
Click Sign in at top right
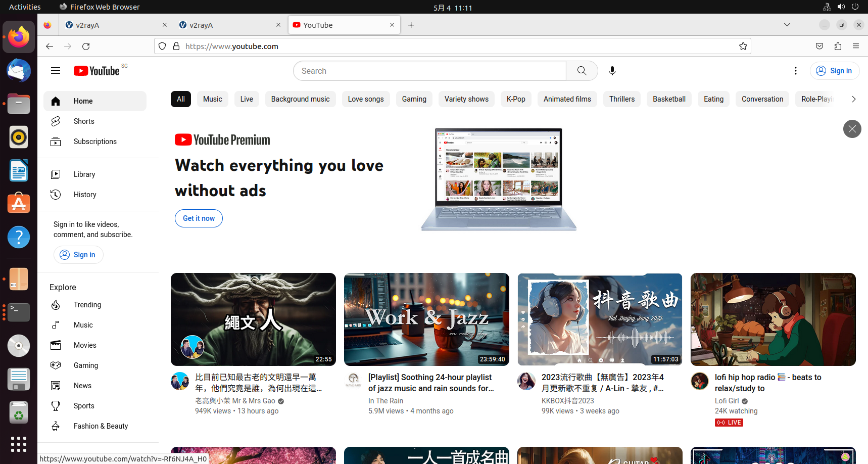coord(835,71)
